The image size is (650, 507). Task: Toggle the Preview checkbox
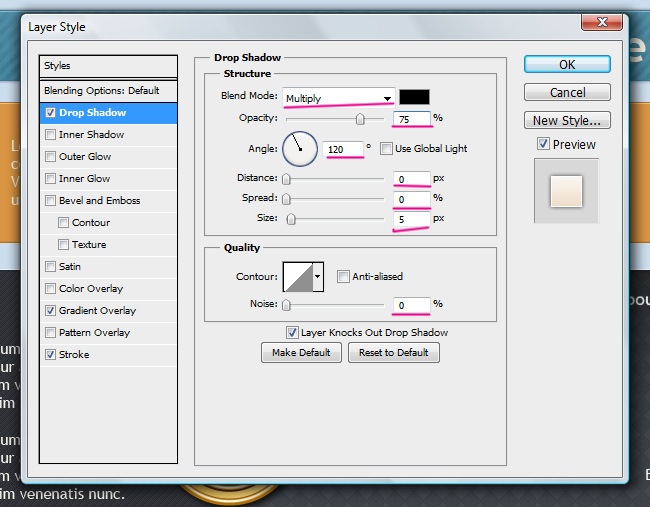click(x=543, y=144)
